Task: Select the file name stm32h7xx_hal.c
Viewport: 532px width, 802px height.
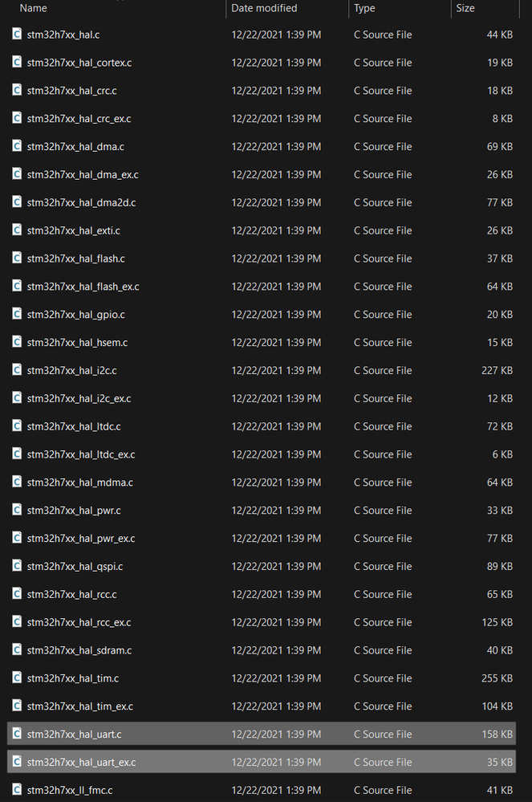Action: coord(63,35)
